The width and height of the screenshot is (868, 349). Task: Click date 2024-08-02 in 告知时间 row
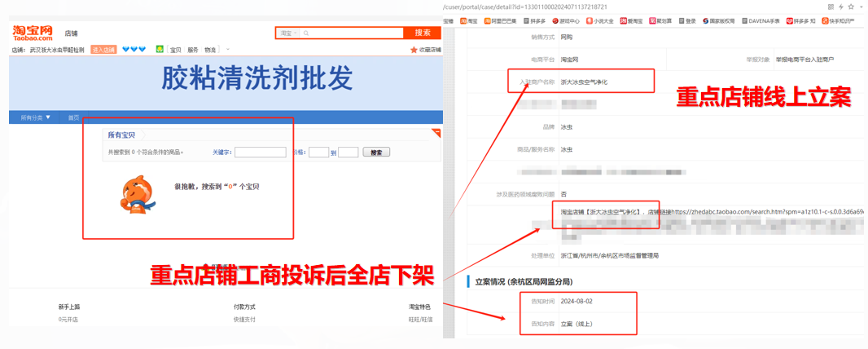[576, 302]
